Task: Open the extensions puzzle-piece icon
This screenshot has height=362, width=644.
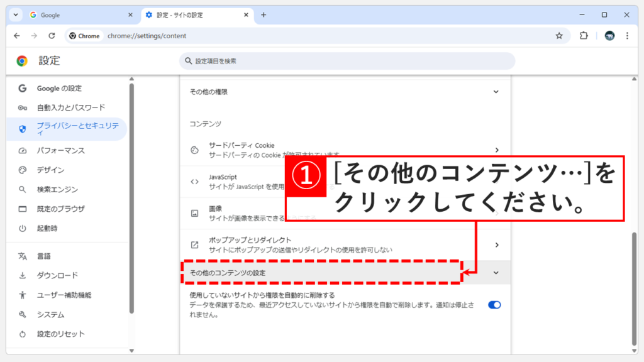Action: click(x=584, y=36)
